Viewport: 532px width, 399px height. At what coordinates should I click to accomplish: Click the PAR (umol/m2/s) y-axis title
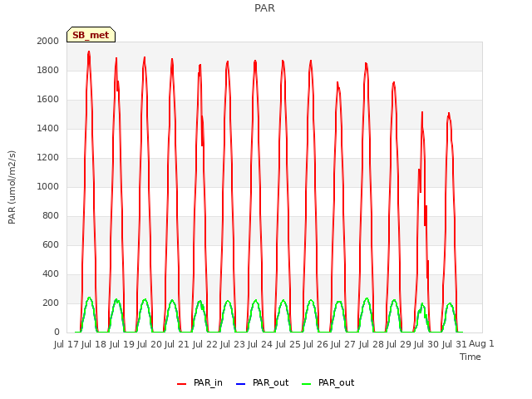[12, 187]
